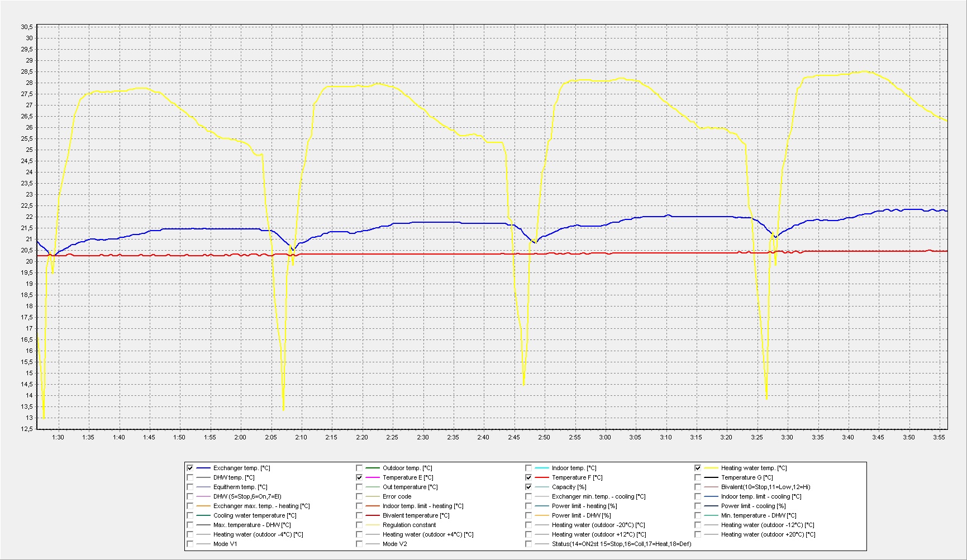967x560 pixels.
Task: Toggle the Cooling water temperature checkbox
Action: point(190,515)
